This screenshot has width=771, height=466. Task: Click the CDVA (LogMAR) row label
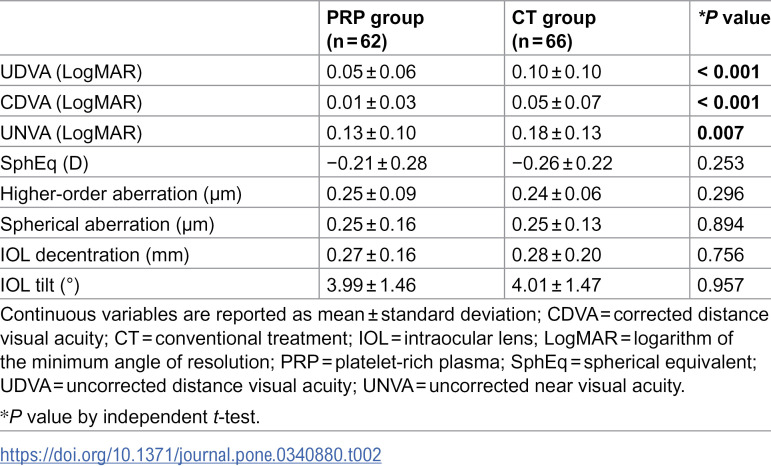71,103
